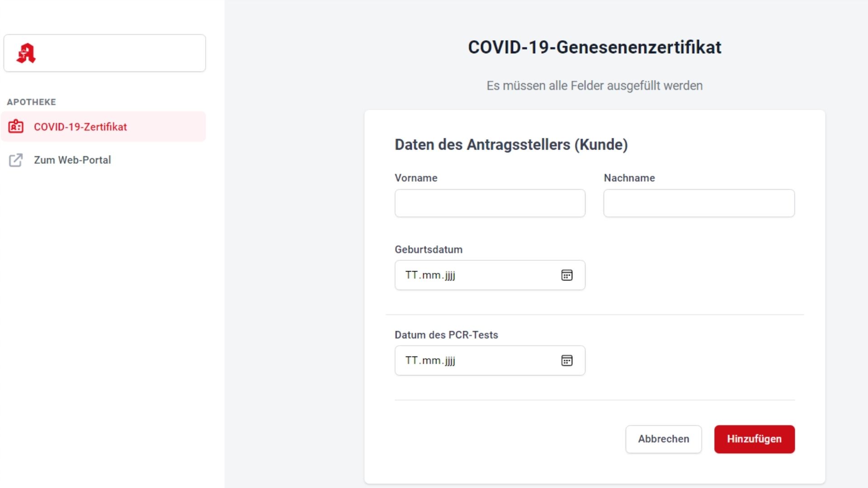Focus the Vorname text field
Image resolution: width=868 pixels, height=488 pixels.
(x=490, y=203)
